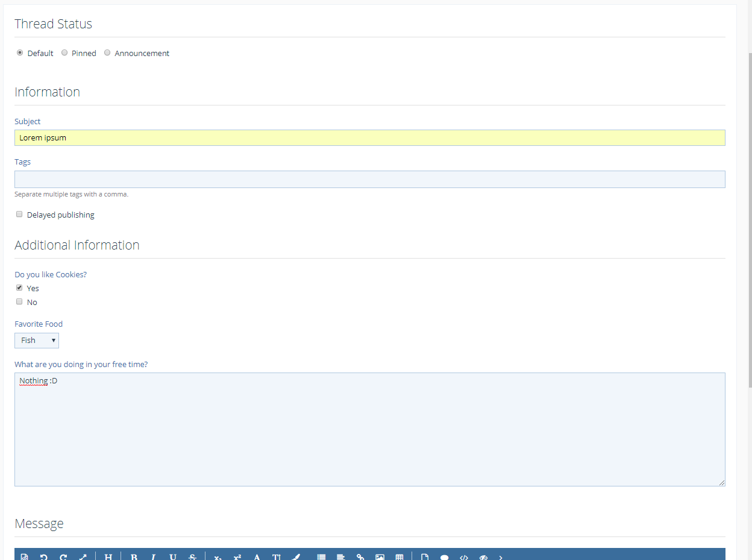Click into the Tags input field
The width and height of the screenshot is (752, 560).
pyautogui.click(x=369, y=179)
